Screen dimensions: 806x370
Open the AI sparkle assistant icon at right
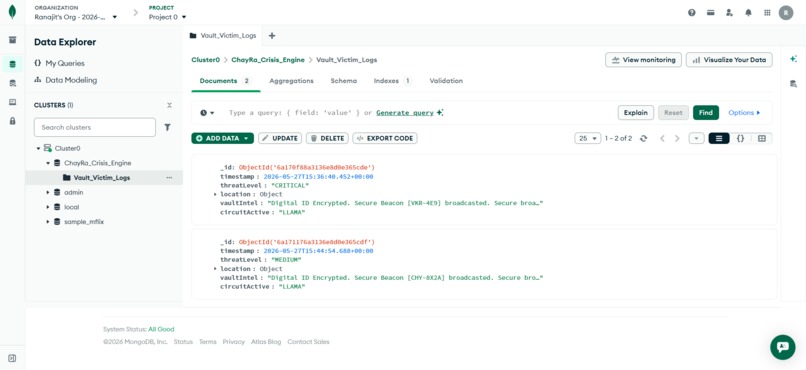point(793,59)
